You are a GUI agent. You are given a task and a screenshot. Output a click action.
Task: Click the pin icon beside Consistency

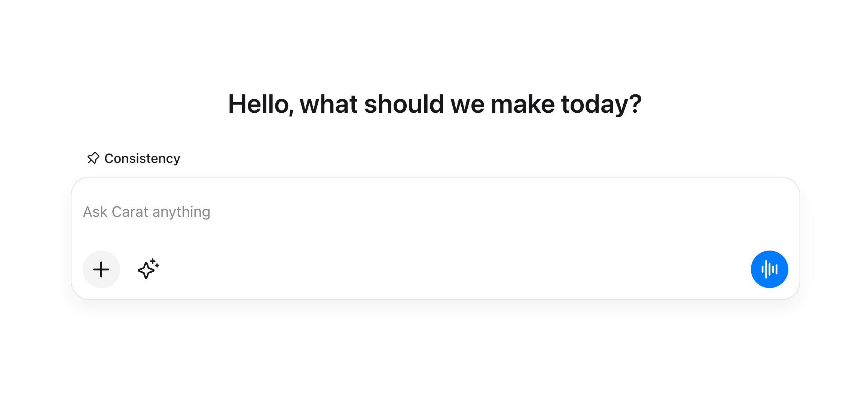point(93,158)
